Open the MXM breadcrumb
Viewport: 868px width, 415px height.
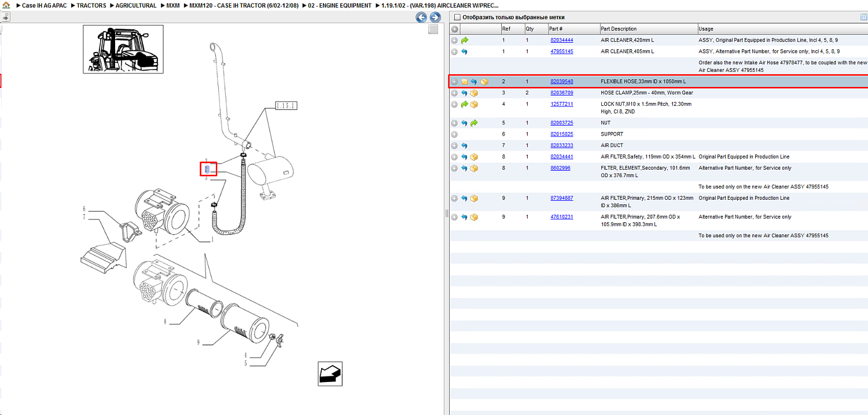click(x=173, y=5)
